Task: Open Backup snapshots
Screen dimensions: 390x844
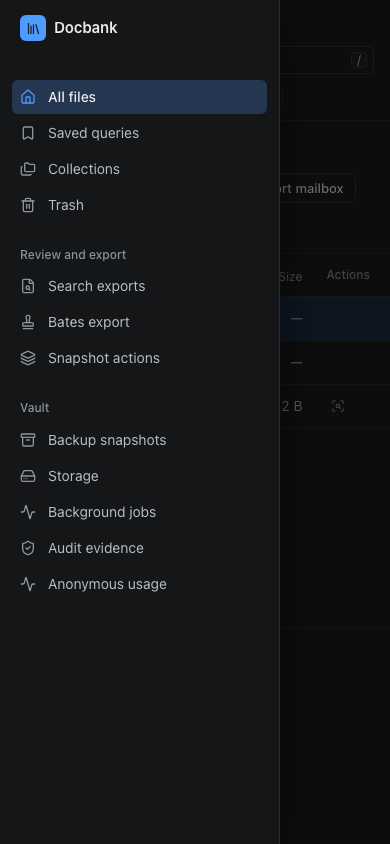Action: pyautogui.click(x=139, y=440)
